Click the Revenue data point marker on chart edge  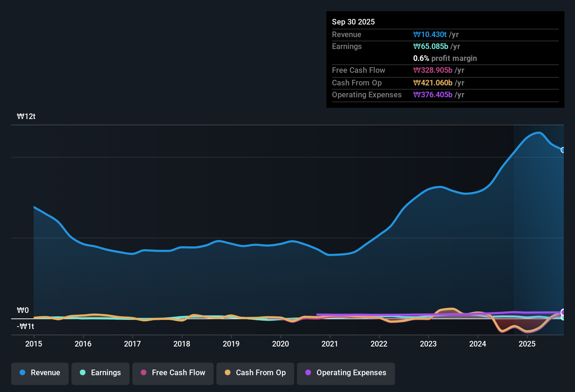[x=563, y=150]
